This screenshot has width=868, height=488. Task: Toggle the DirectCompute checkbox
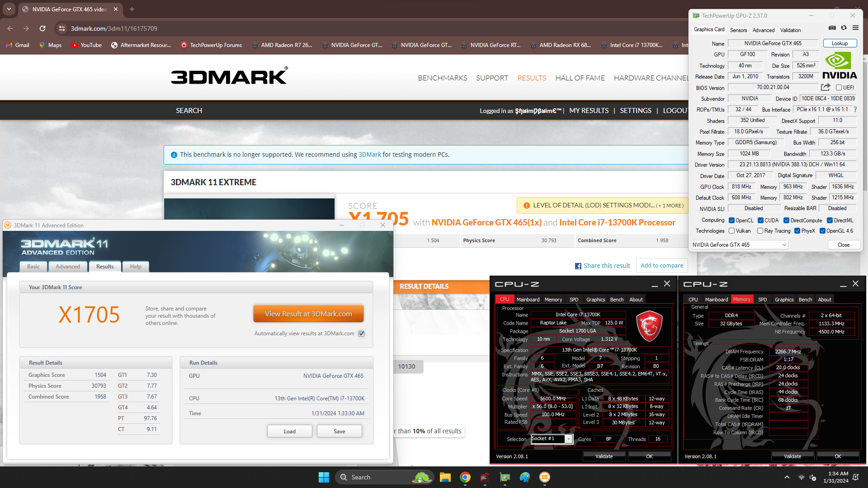point(786,221)
